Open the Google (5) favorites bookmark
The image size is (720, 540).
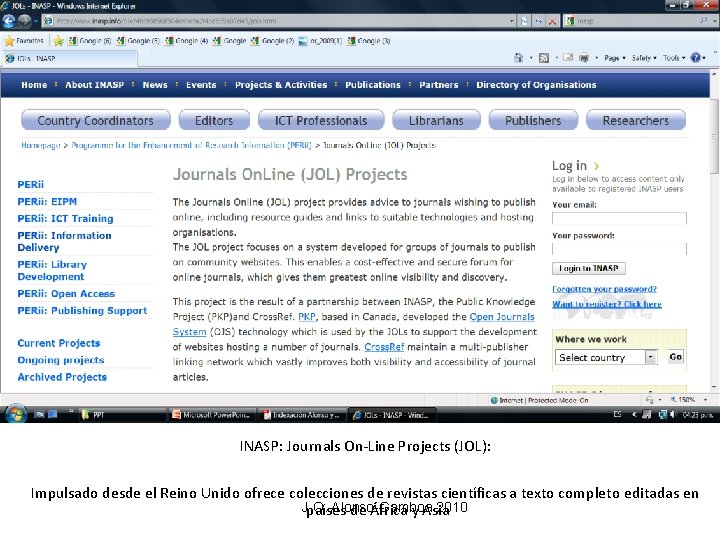138,41
